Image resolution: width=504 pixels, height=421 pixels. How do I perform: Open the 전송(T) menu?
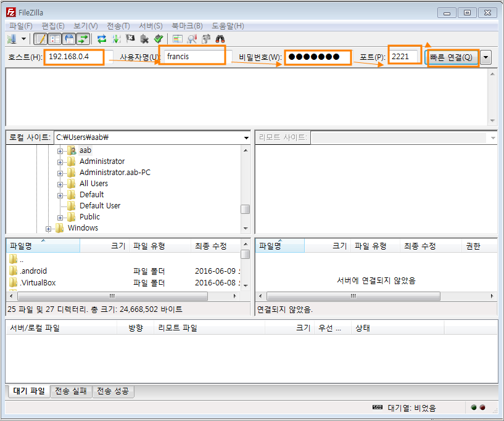[118, 26]
